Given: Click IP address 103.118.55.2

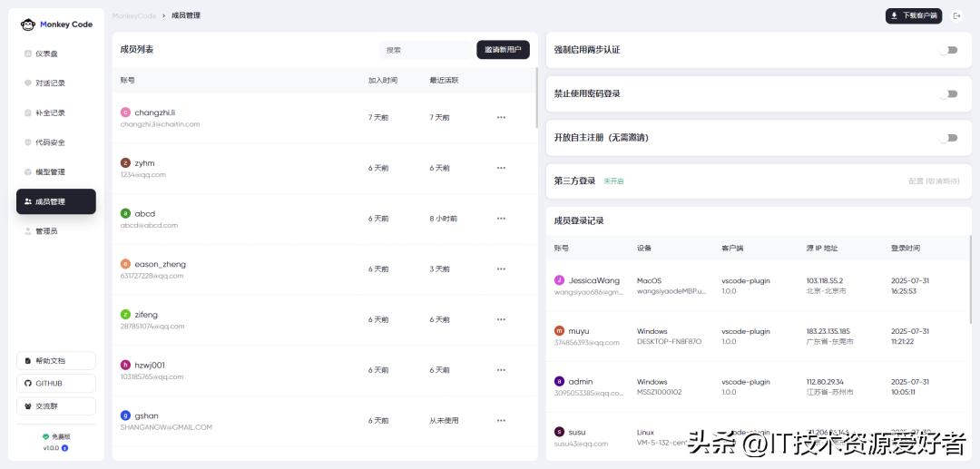Looking at the screenshot, I should 824,280.
